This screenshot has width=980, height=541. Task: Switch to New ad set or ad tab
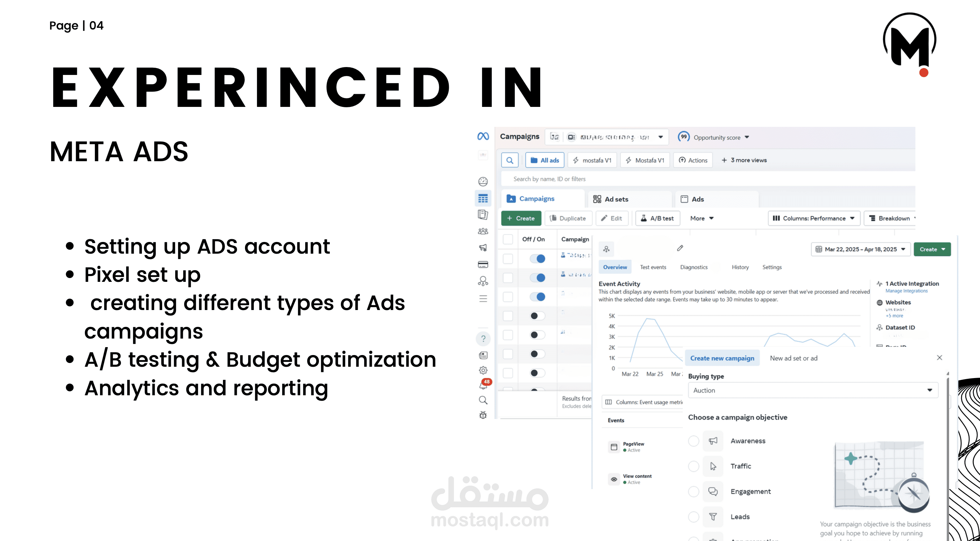794,358
